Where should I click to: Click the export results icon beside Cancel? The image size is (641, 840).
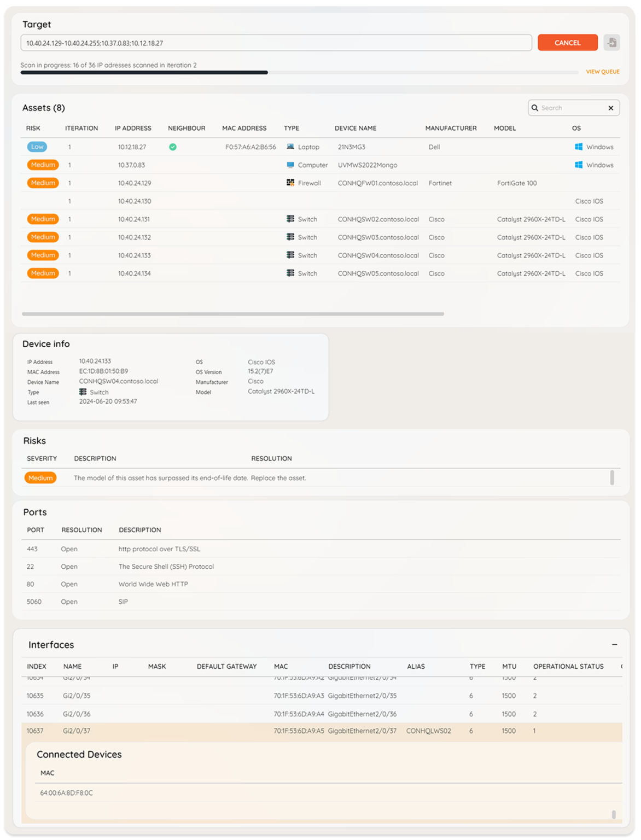pos(612,43)
